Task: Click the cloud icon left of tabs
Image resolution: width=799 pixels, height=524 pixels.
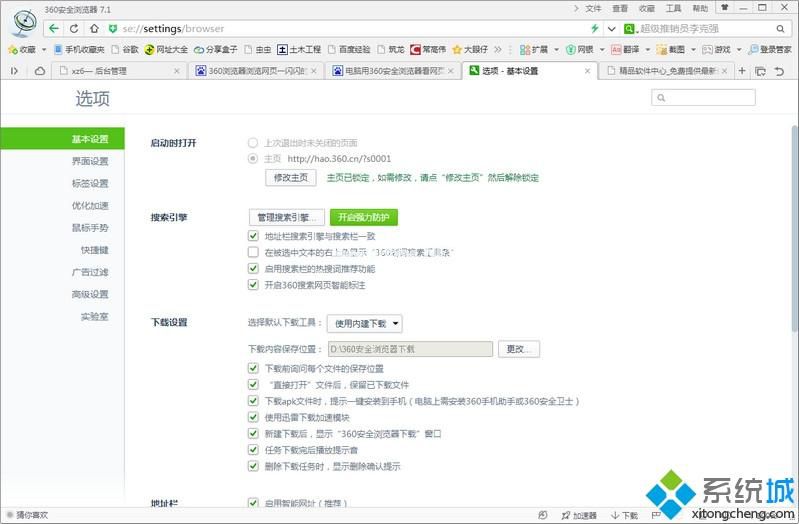Action: click(40, 71)
